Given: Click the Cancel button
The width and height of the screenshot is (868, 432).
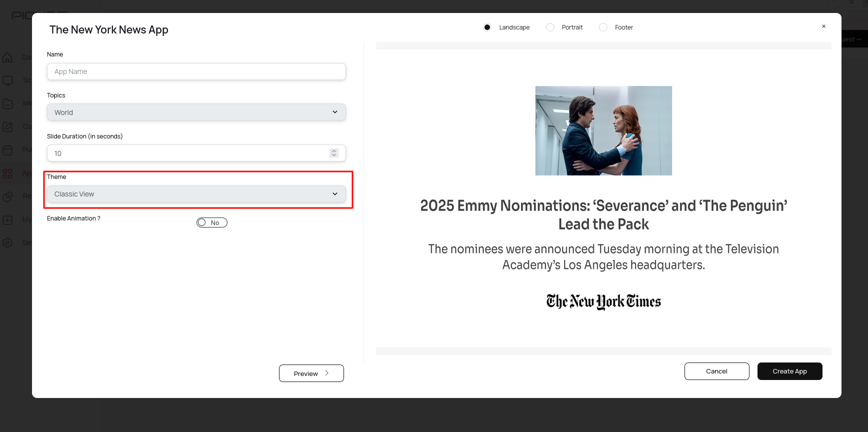Looking at the screenshot, I should coord(716,371).
